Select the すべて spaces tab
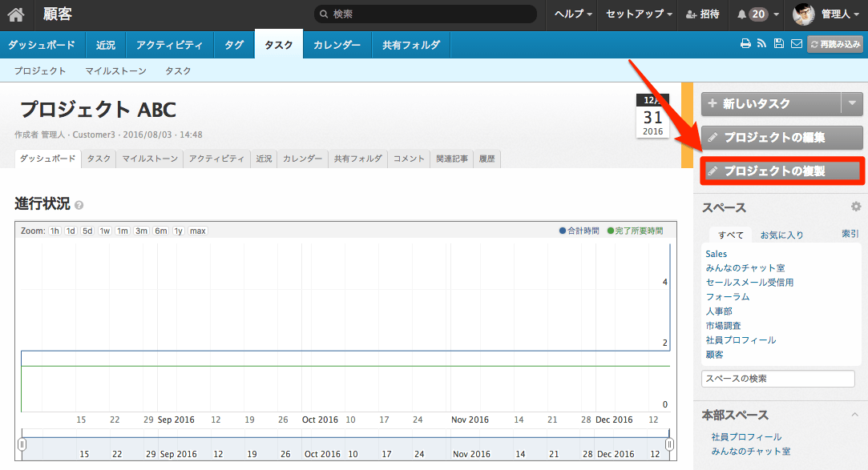 click(731, 235)
